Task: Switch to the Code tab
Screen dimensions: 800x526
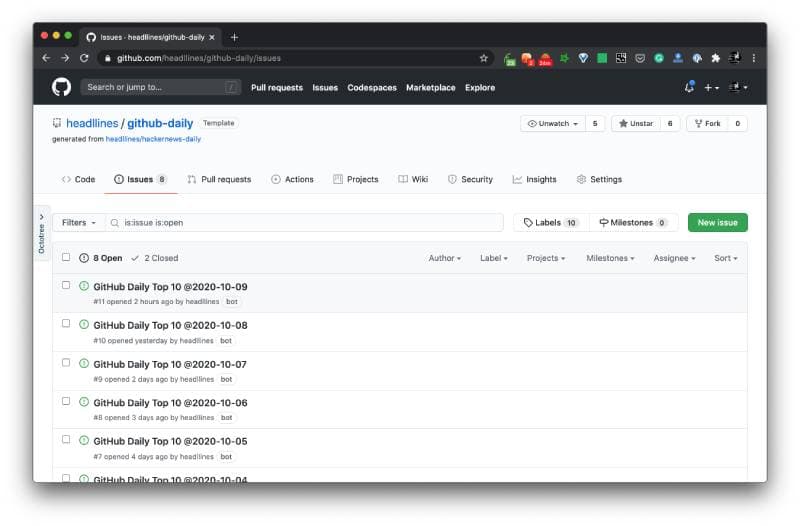Action: (x=79, y=180)
